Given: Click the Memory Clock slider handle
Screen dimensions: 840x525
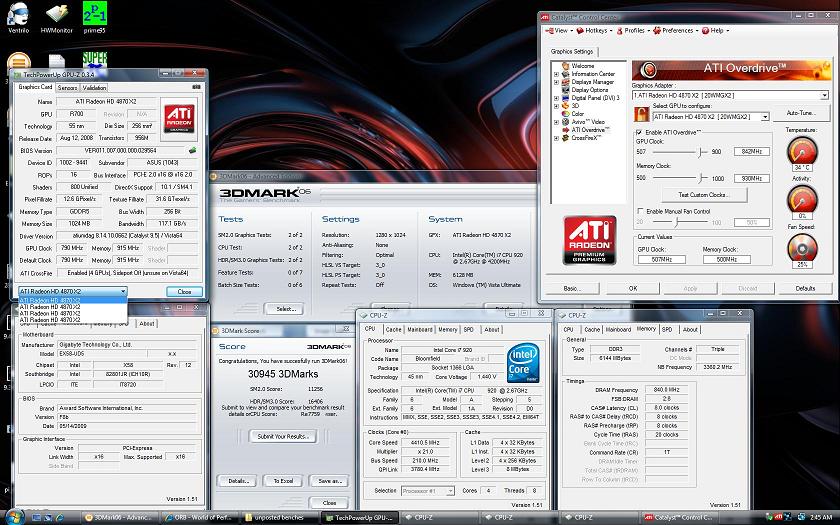Looking at the screenshot, I should [x=700, y=178].
